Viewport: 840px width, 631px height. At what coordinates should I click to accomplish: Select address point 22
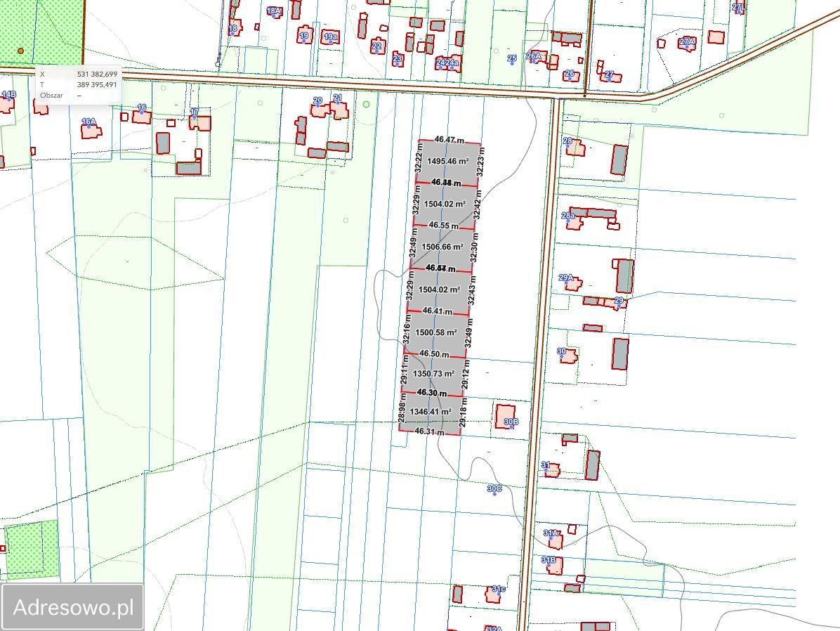[x=376, y=47]
